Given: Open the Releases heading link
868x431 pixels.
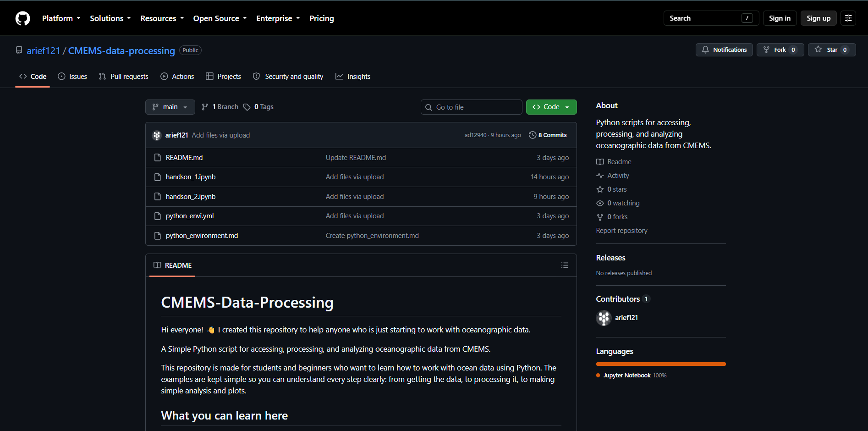Looking at the screenshot, I should 611,258.
